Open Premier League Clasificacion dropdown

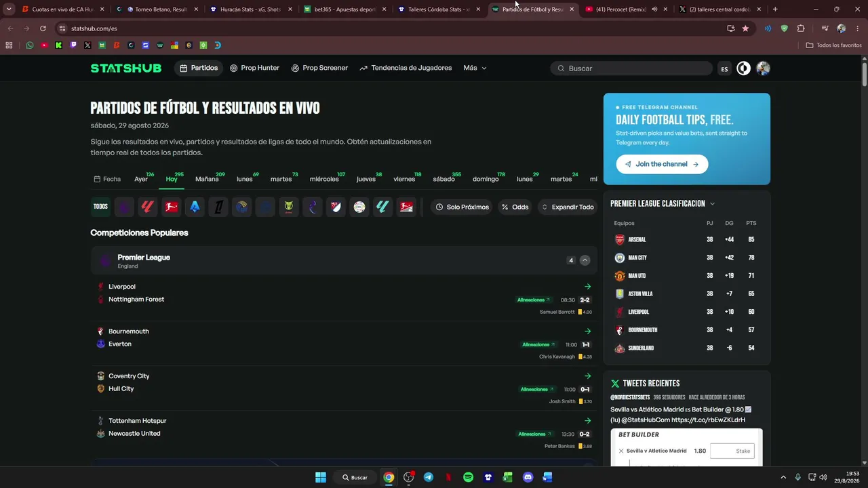tap(663, 203)
